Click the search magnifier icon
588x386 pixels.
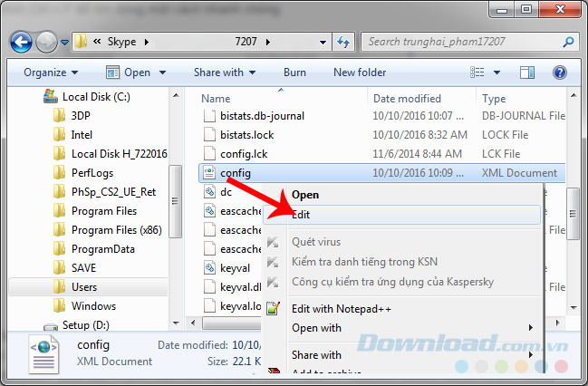point(568,42)
